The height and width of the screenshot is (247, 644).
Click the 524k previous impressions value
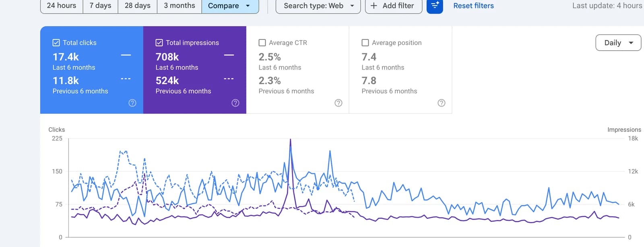[x=167, y=80]
